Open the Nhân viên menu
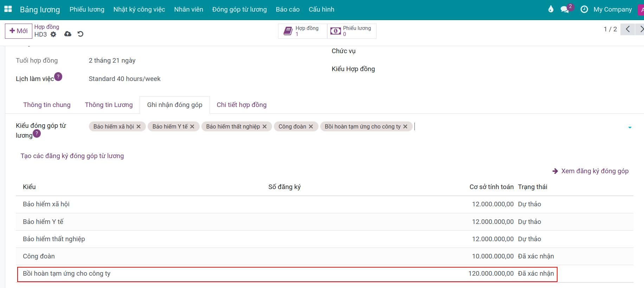 pos(189,10)
